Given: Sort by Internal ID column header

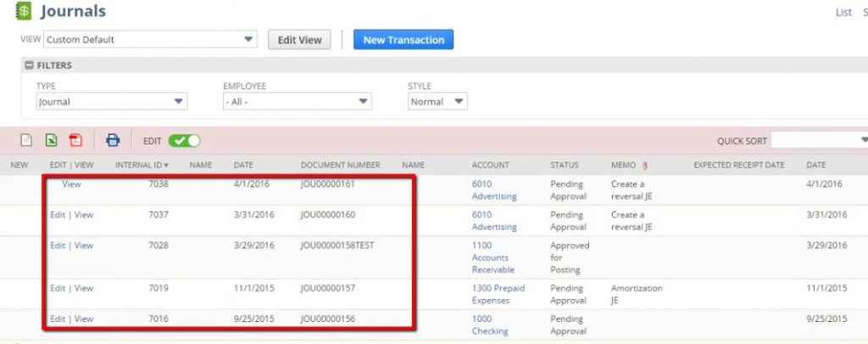Looking at the screenshot, I should coord(142,165).
